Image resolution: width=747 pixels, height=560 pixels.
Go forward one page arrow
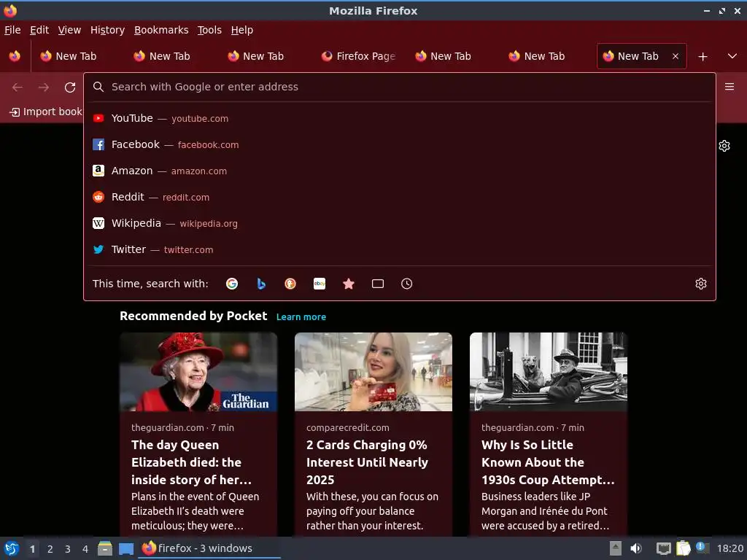44,87
